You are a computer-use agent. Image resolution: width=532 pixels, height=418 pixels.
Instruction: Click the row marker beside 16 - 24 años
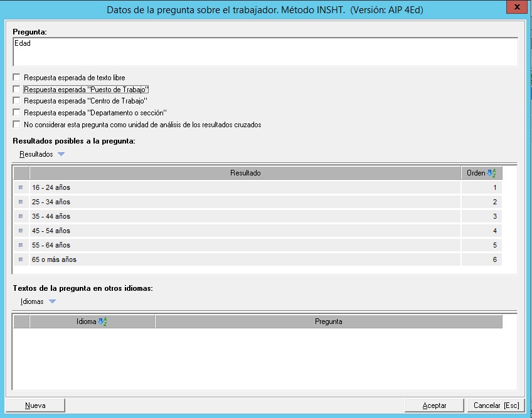21,187
